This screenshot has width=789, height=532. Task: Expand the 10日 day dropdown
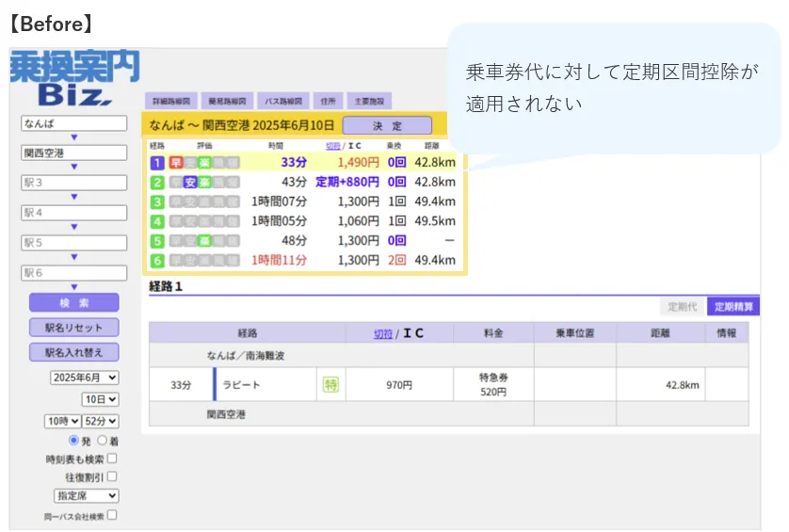tap(102, 399)
